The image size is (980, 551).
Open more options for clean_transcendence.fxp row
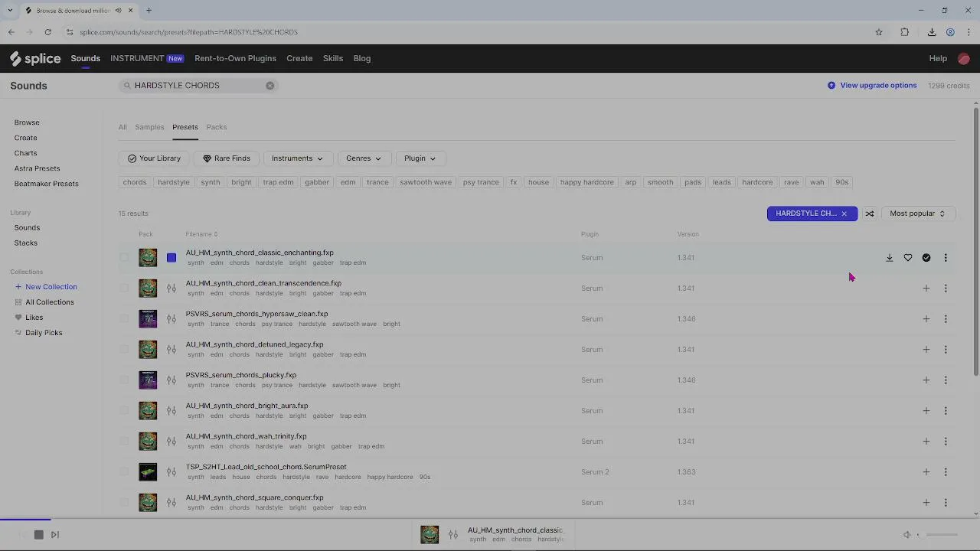coord(946,289)
